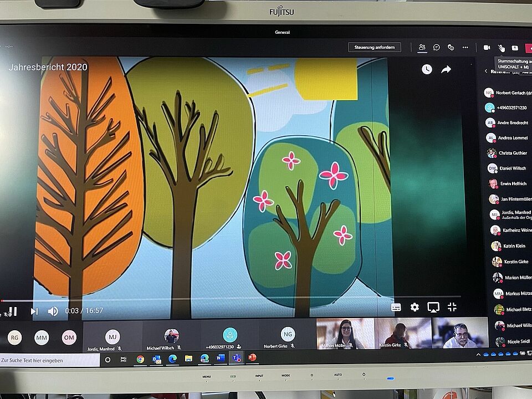Open the three-dot more actions menu

[x=465, y=48]
